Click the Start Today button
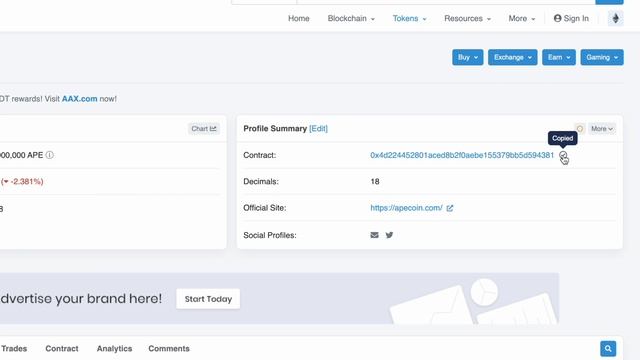 click(x=208, y=299)
